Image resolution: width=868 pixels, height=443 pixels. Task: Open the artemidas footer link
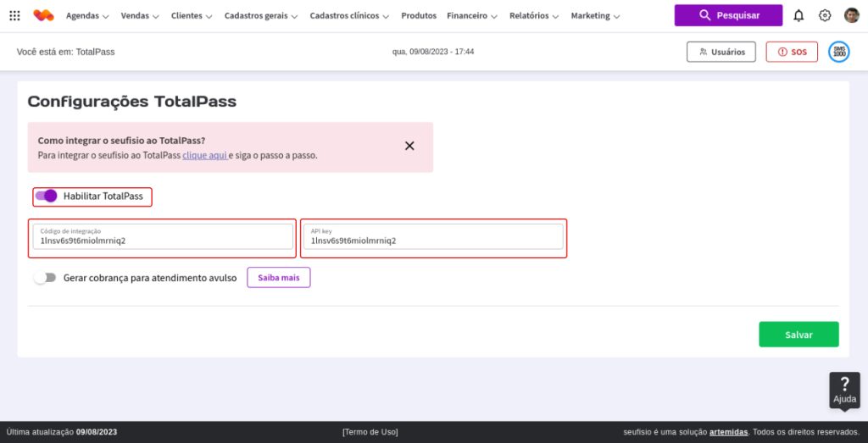pos(728,432)
